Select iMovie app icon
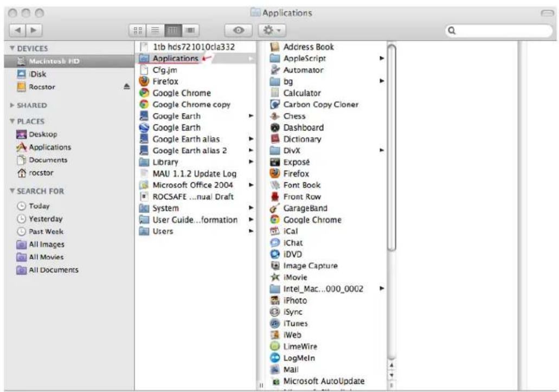The image size is (559, 392). [274, 277]
